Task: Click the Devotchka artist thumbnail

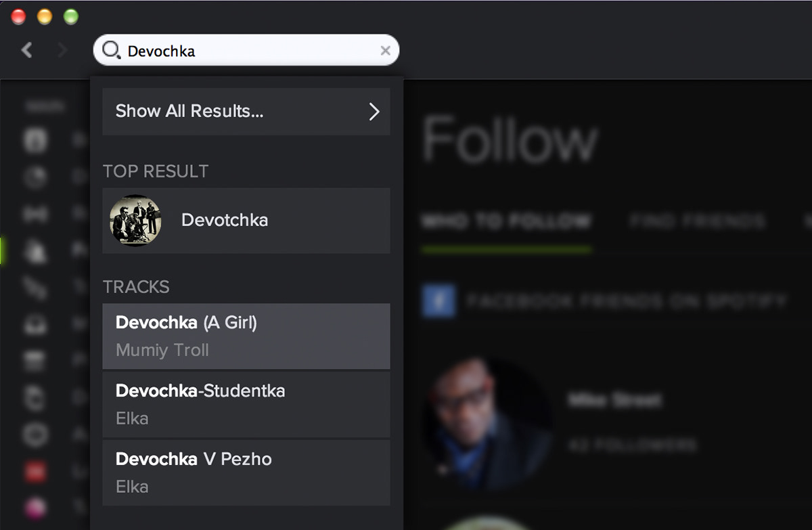Action: (x=135, y=221)
